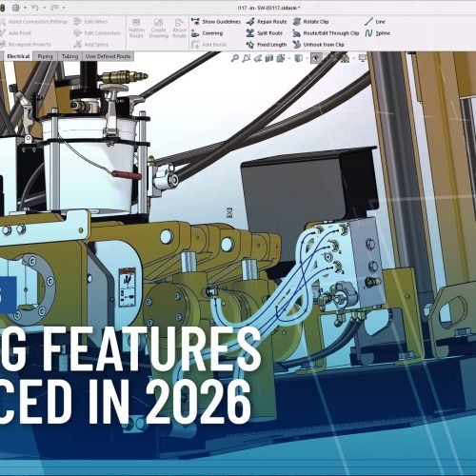This screenshot has height=476, width=476.
Task: Toggle Hide/Show Items in heads-up toolbar
Action: click(316, 58)
